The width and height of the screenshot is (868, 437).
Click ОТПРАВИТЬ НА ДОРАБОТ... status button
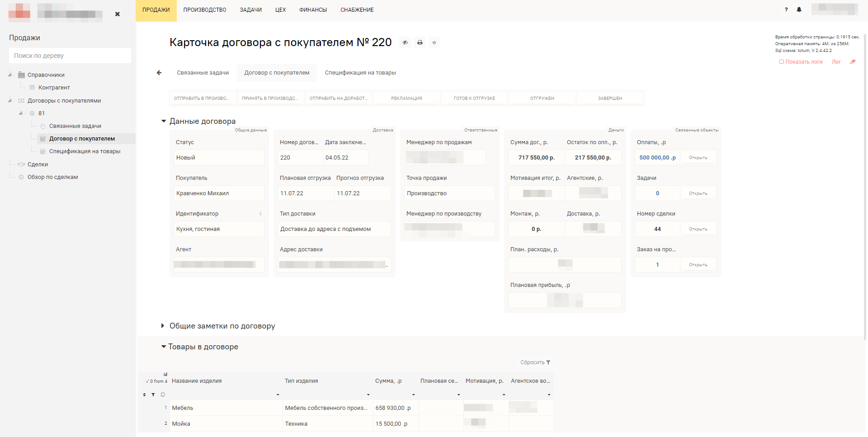[339, 98]
